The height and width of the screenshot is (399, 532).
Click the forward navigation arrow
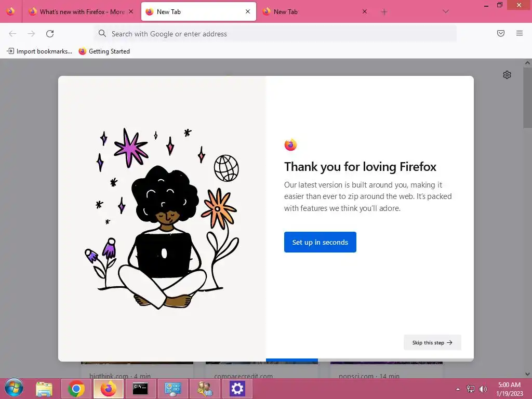coord(31,34)
